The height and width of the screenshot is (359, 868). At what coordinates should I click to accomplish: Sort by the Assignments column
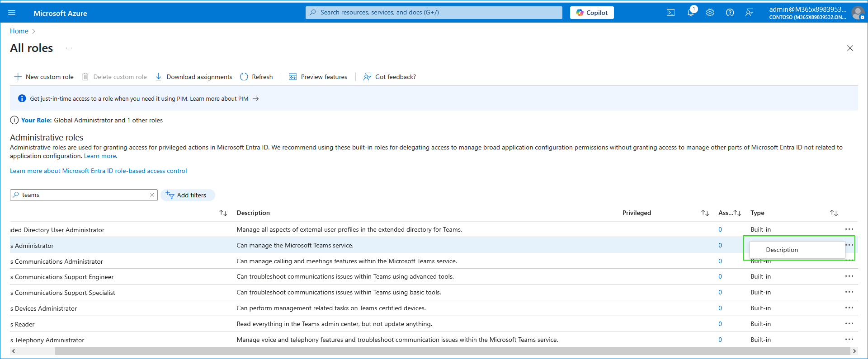737,213
